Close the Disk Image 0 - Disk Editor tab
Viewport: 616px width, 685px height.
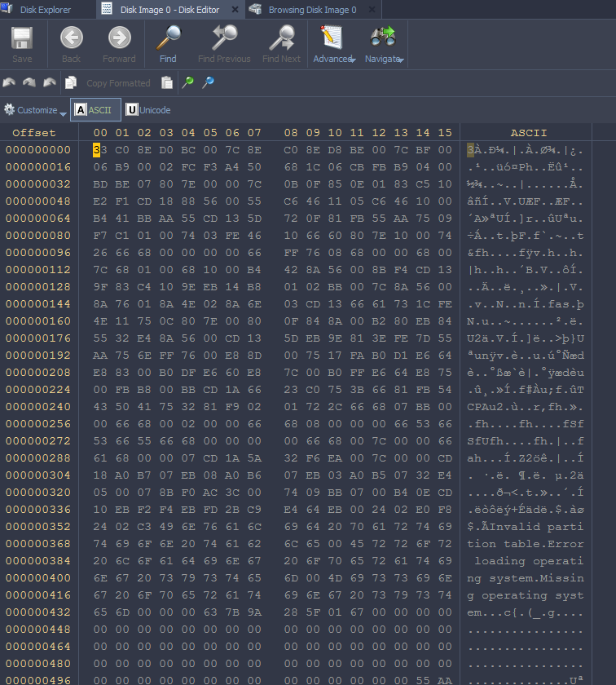point(235,11)
